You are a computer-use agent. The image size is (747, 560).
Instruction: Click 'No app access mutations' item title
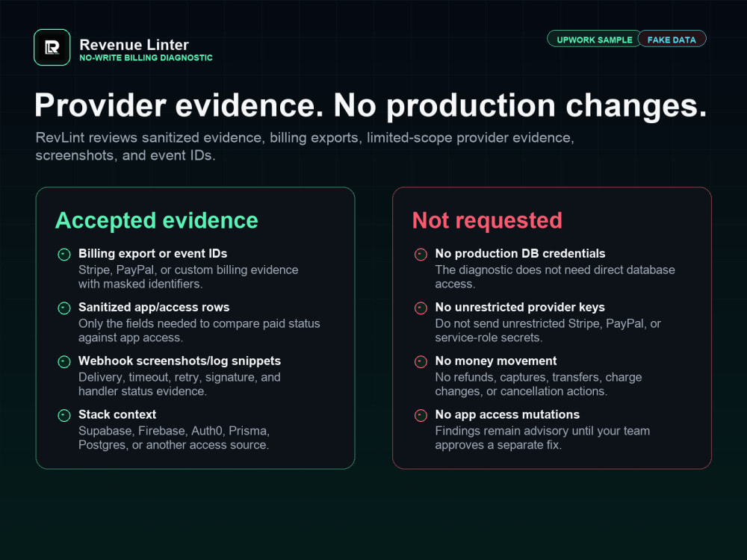(x=507, y=414)
